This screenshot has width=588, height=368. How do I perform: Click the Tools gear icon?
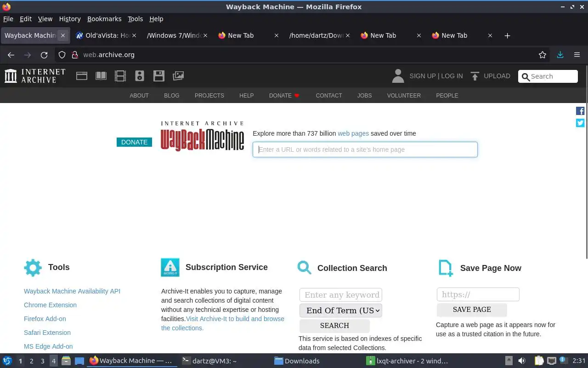click(33, 267)
